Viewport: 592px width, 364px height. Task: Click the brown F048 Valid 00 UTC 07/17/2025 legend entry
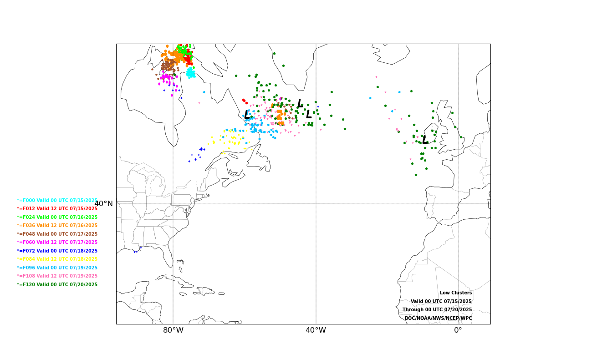(57, 234)
